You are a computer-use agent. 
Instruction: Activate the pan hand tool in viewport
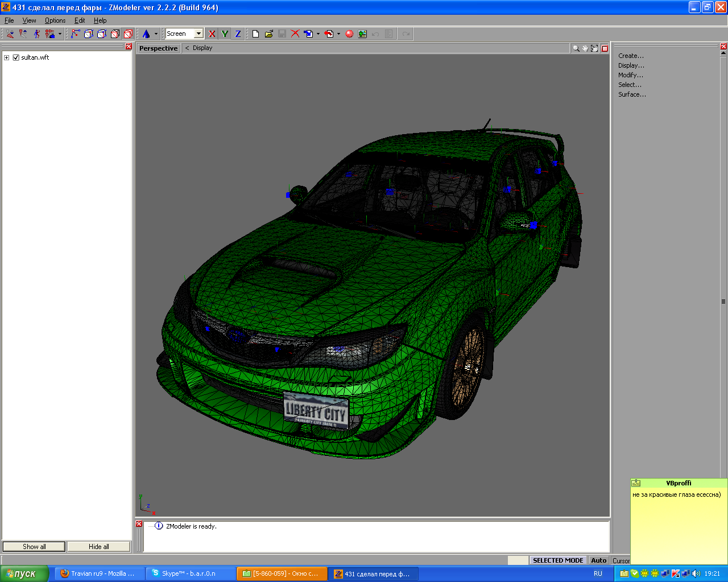point(585,48)
